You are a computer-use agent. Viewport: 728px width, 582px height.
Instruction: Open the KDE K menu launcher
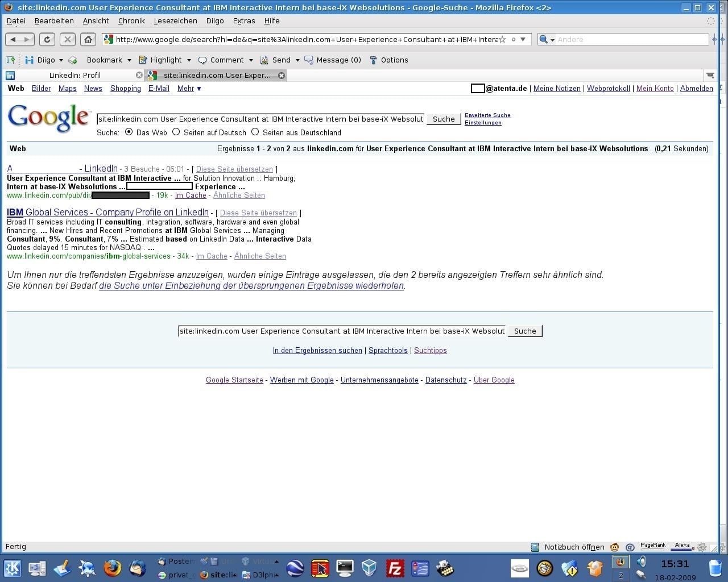pyautogui.click(x=13, y=568)
